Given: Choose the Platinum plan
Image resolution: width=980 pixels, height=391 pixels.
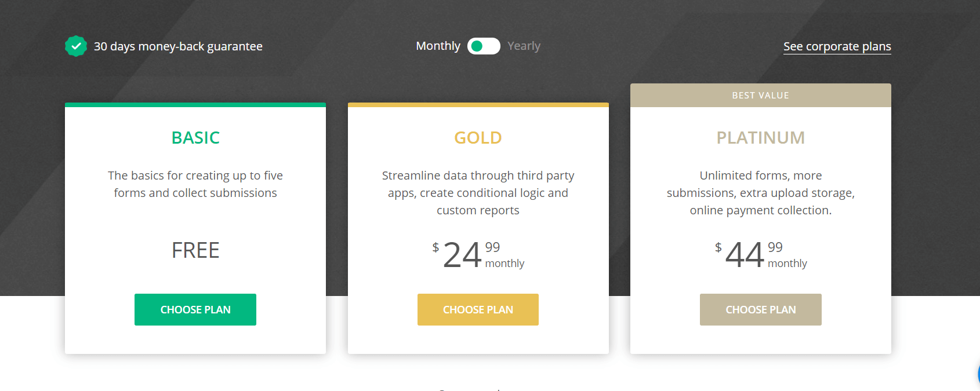Looking at the screenshot, I should coord(760,309).
